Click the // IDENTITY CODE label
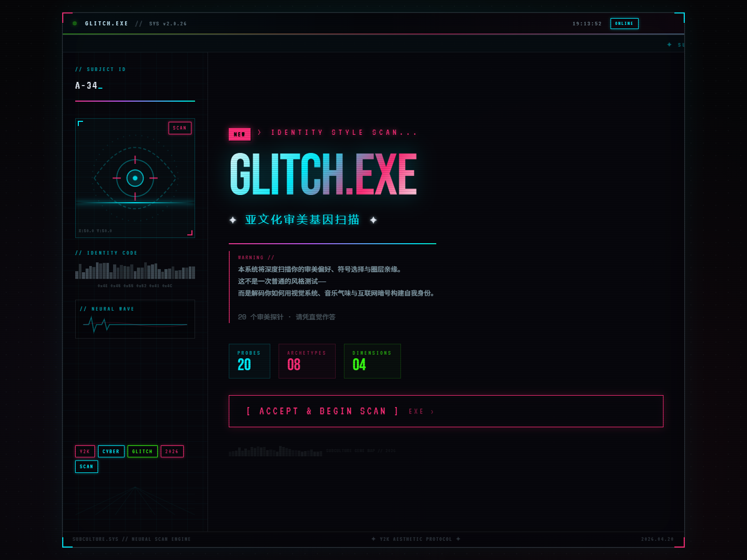The image size is (747, 560). pos(106,253)
